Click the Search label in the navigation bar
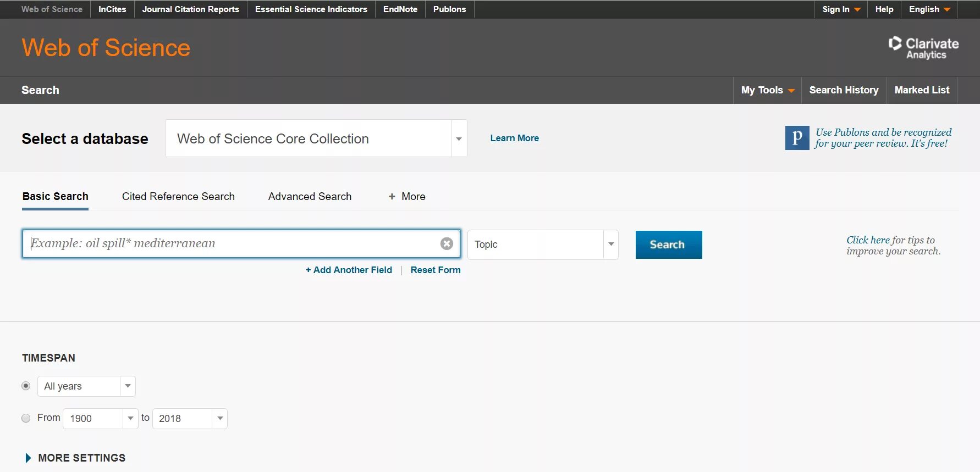 (x=40, y=90)
